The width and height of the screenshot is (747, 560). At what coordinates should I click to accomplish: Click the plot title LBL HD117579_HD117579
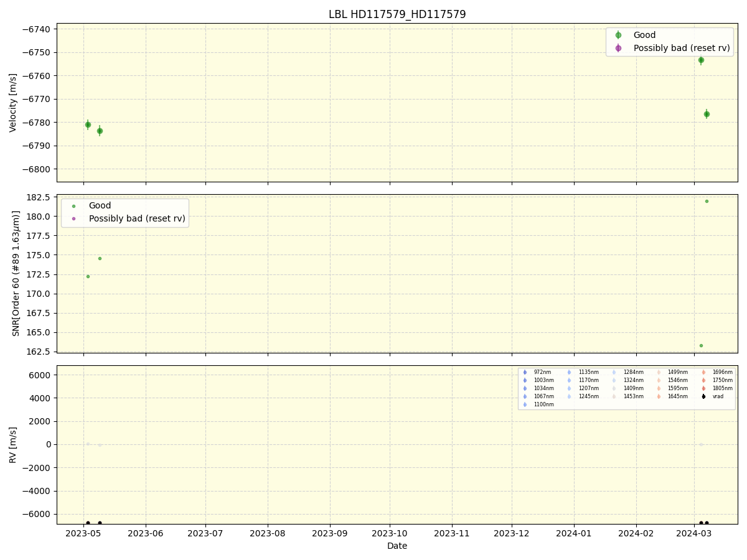coord(397,14)
